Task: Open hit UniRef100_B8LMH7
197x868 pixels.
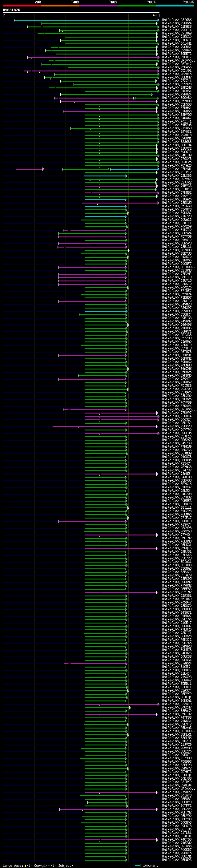Action: [177, 78]
